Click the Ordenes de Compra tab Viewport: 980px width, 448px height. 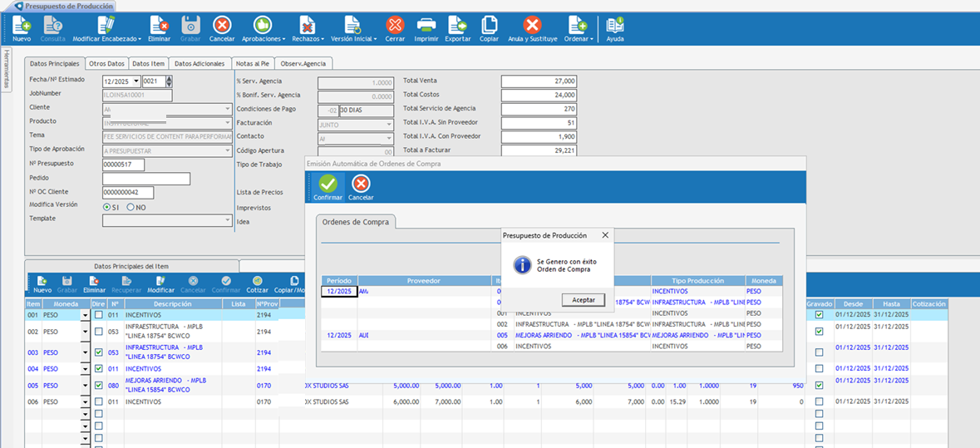point(356,222)
